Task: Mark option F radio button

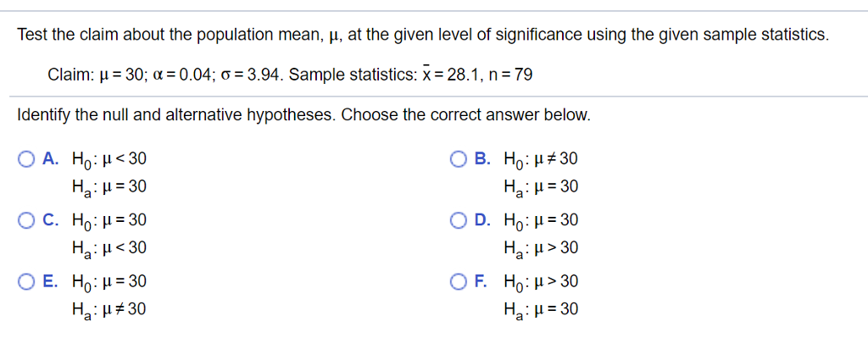Action: (459, 282)
